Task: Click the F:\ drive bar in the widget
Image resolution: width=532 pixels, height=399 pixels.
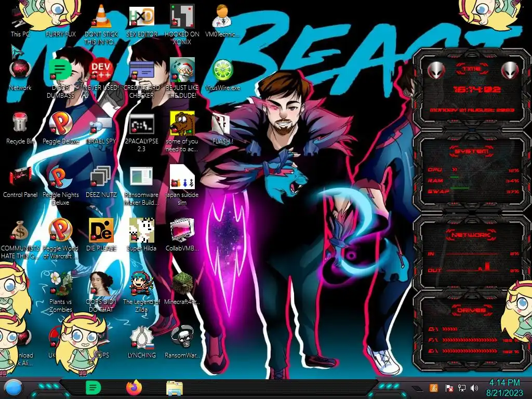Action: click(470, 340)
